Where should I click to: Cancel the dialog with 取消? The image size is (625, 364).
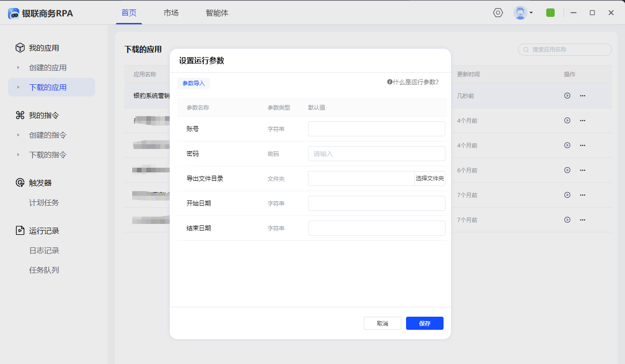[x=382, y=323]
